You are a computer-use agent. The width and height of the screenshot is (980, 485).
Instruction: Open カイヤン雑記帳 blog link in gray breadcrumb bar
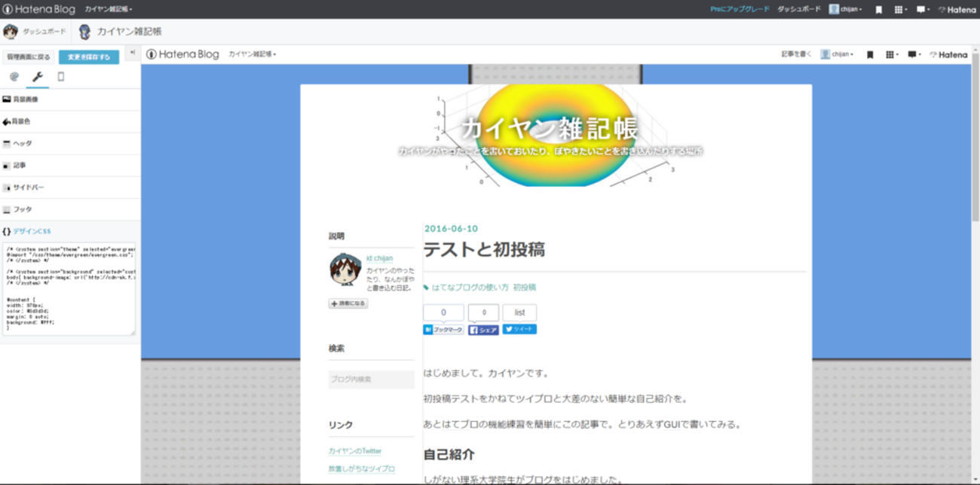[x=121, y=32]
